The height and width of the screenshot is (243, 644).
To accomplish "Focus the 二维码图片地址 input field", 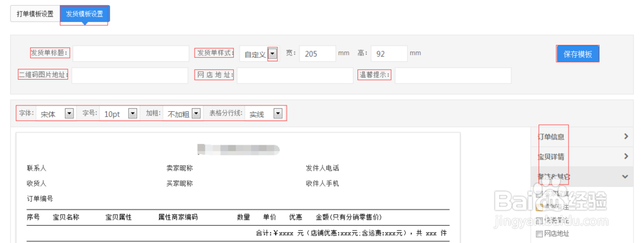I will tap(130, 75).
